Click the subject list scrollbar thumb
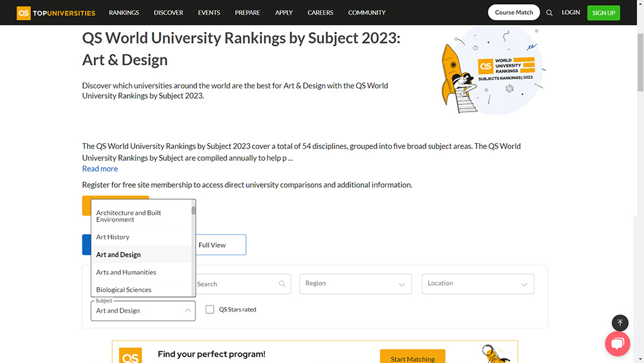644x363 pixels. pos(193,210)
